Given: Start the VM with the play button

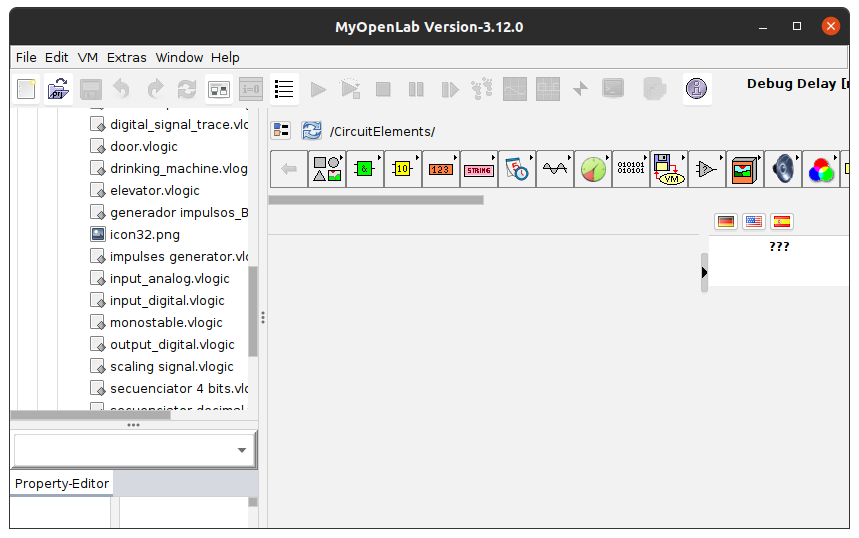Looking at the screenshot, I should click(318, 89).
